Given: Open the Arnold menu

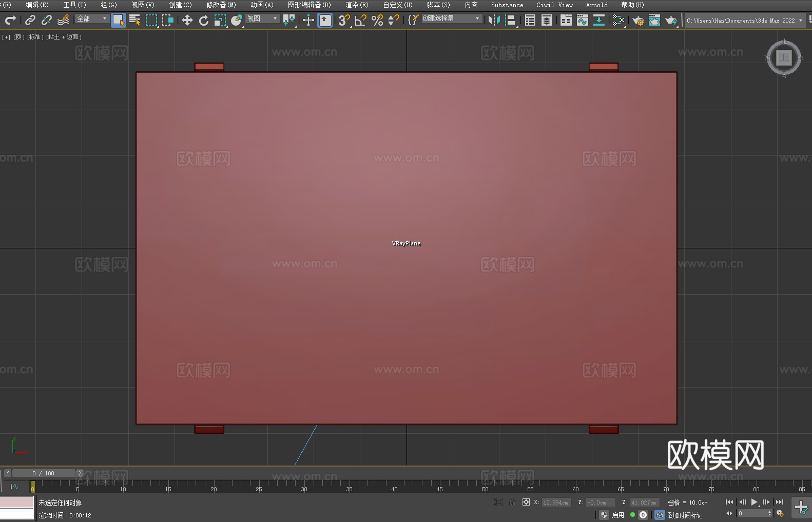Looking at the screenshot, I should pos(597,5).
